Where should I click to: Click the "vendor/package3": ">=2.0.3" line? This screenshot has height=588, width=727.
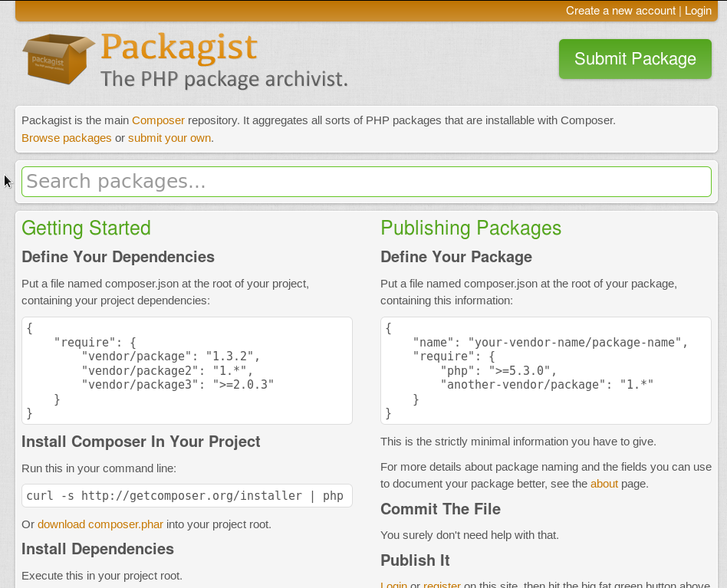[178, 385]
